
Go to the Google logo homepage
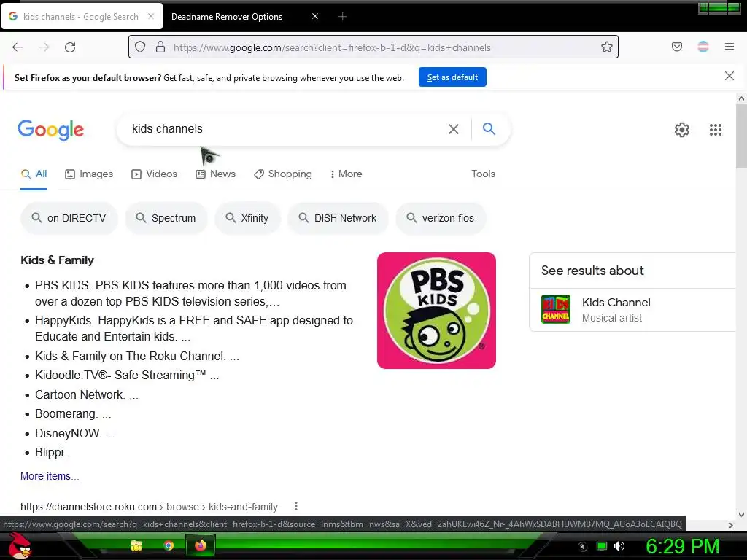pos(50,130)
